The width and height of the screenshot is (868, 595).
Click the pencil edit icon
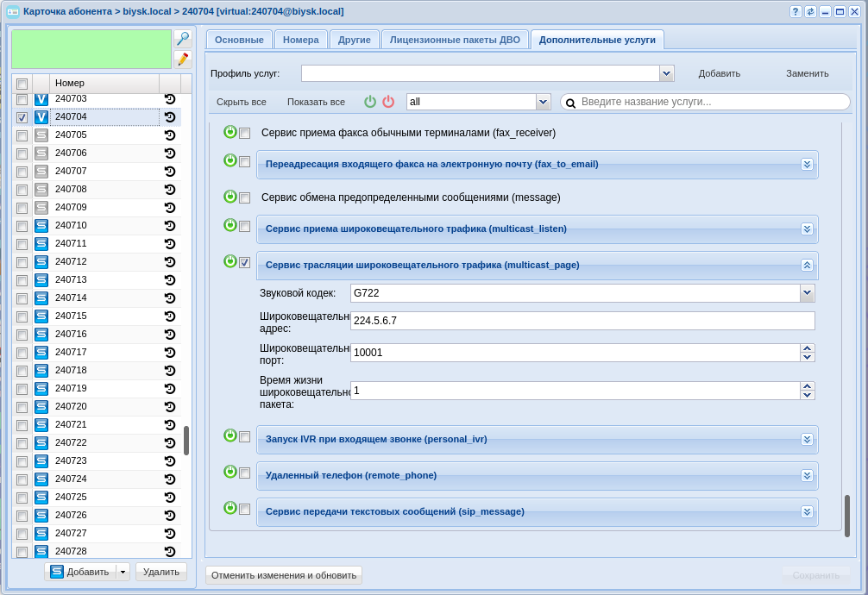point(183,60)
